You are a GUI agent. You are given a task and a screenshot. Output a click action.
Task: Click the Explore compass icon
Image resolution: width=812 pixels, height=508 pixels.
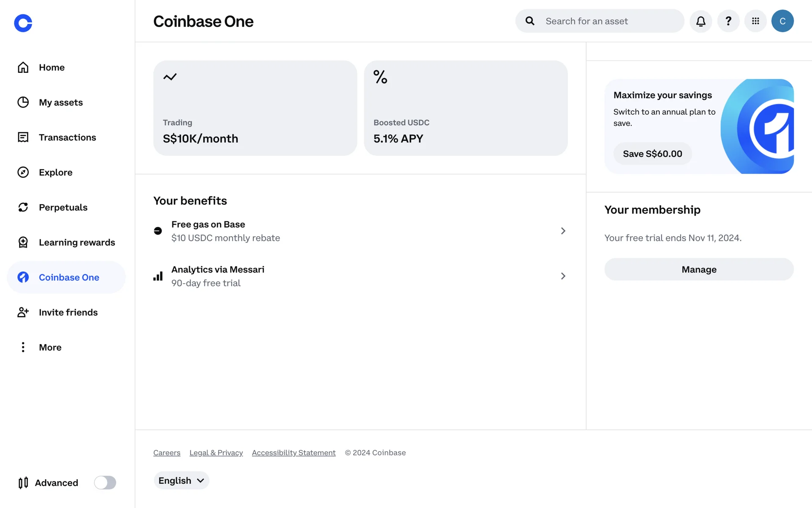[23, 172]
